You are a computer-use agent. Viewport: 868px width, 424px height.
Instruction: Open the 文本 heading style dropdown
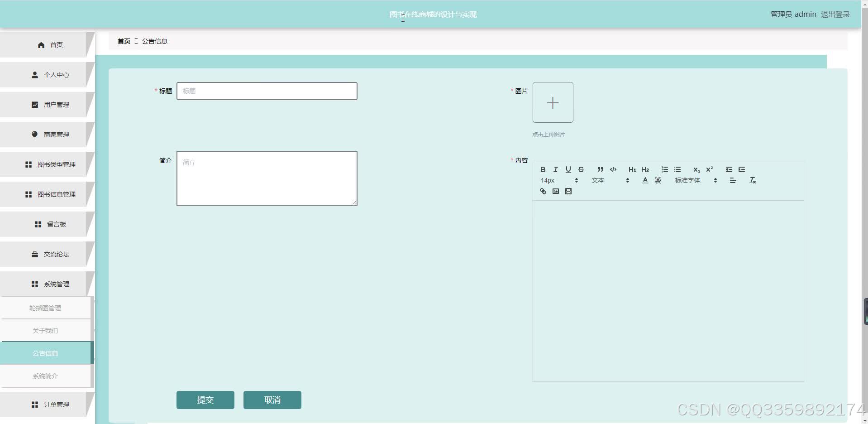click(610, 180)
